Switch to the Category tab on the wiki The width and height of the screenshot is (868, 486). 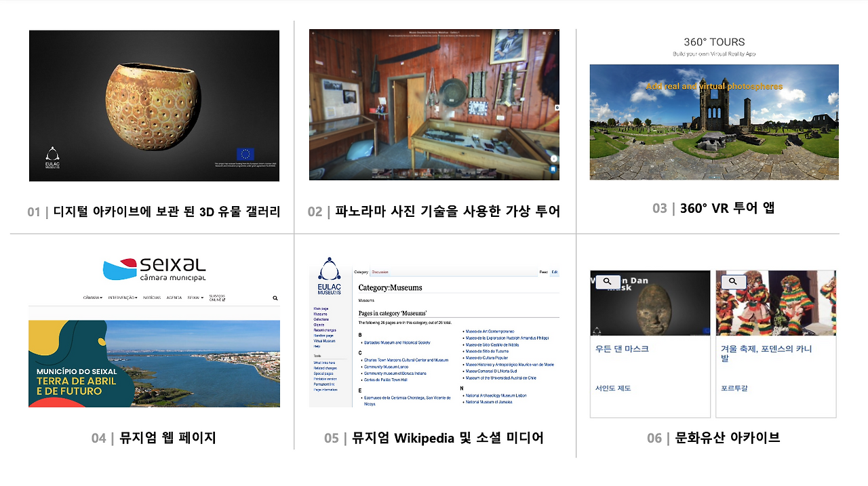361,272
